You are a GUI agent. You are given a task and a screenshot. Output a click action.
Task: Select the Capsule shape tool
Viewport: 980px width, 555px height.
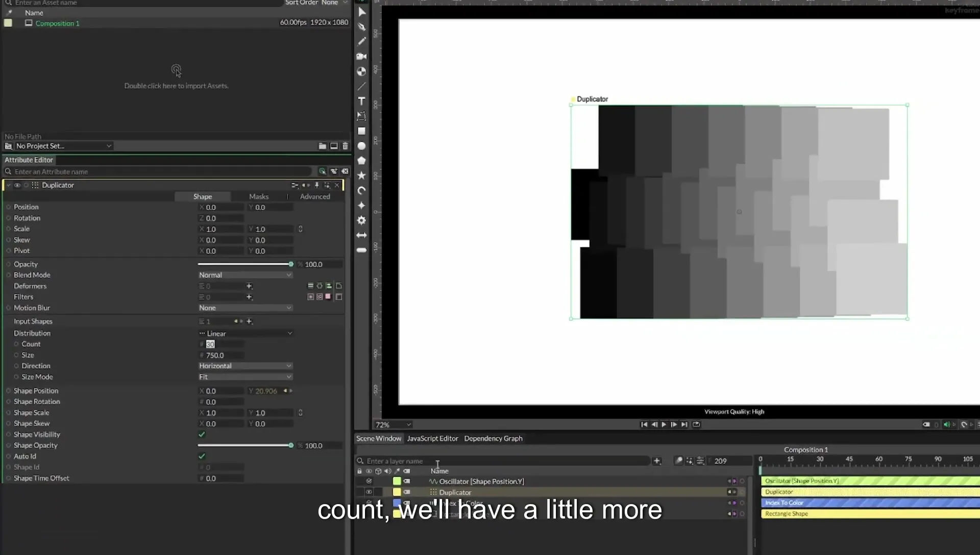362,250
